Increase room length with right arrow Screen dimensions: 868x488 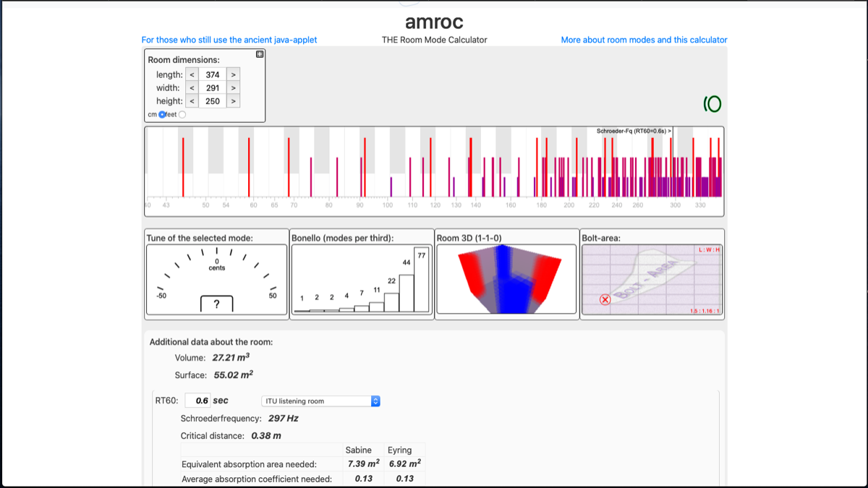tap(233, 74)
